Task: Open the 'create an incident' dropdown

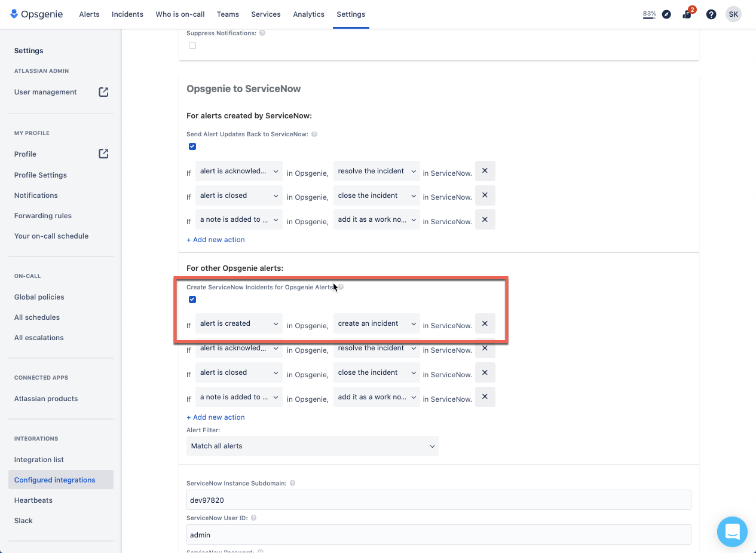Action: coord(377,323)
